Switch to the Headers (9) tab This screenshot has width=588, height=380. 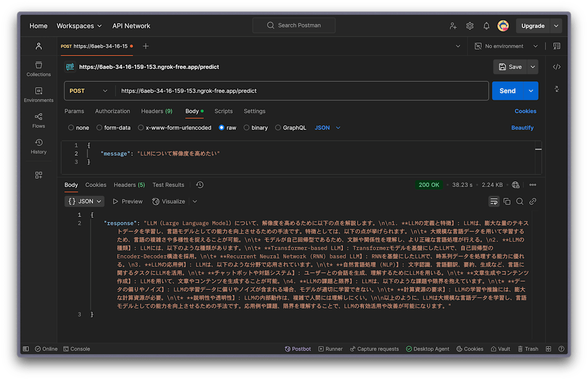click(x=157, y=111)
